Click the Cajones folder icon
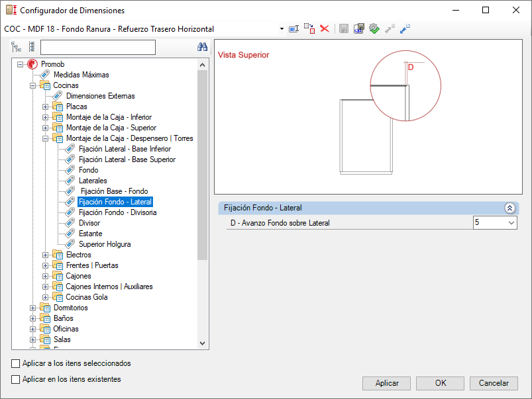Screen dimensions: 532x399 click(x=58, y=276)
